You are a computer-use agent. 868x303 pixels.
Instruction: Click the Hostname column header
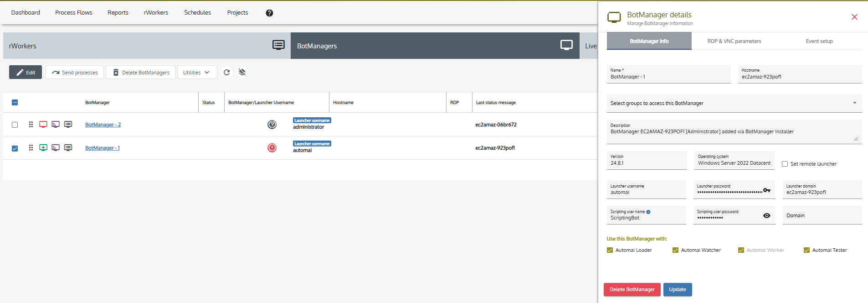(x=343, y=102)
